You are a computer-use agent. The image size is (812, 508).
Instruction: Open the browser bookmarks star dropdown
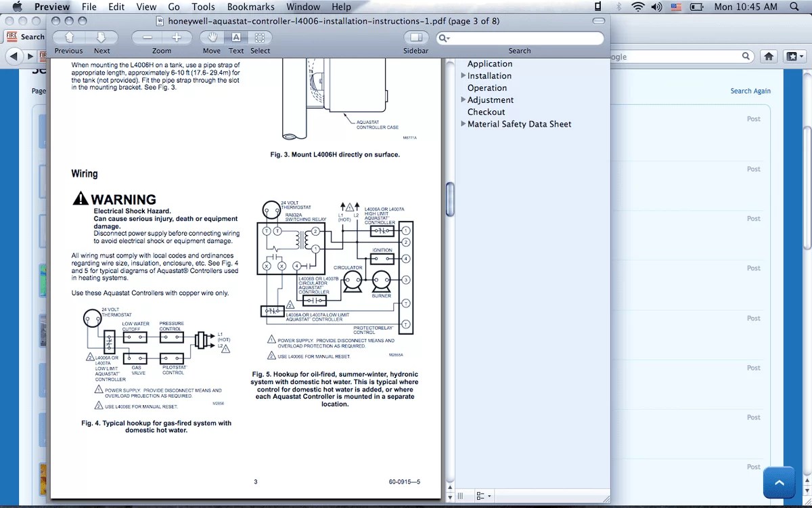pyautogui.click(x=794, y=57)
